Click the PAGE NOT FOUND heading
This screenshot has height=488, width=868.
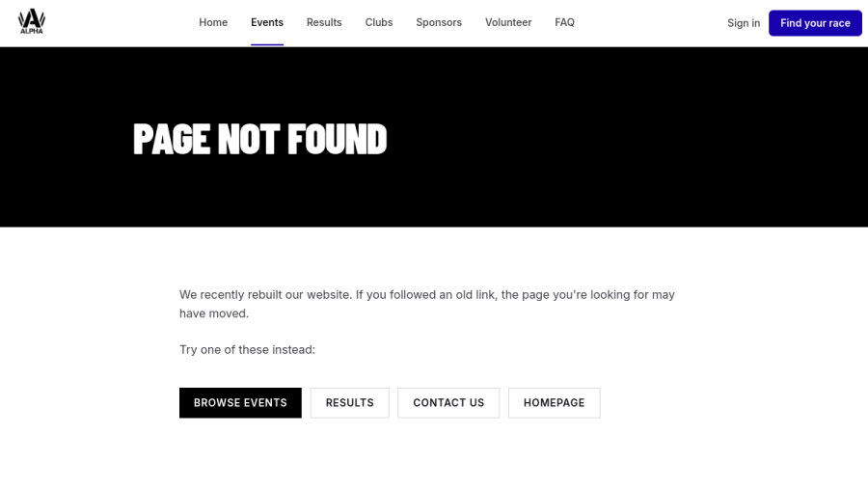tap(259, 139)
